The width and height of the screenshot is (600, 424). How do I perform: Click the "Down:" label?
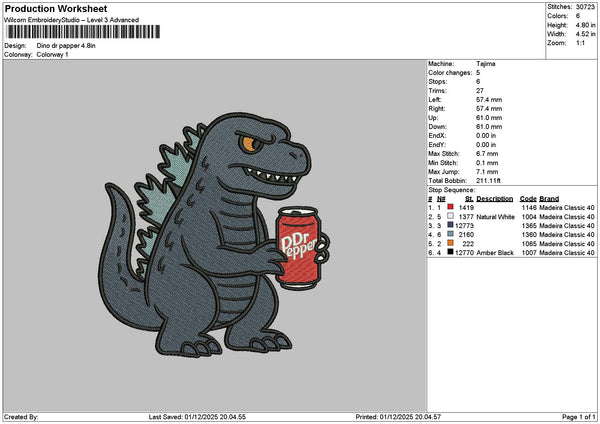click(x=437, y=127)
